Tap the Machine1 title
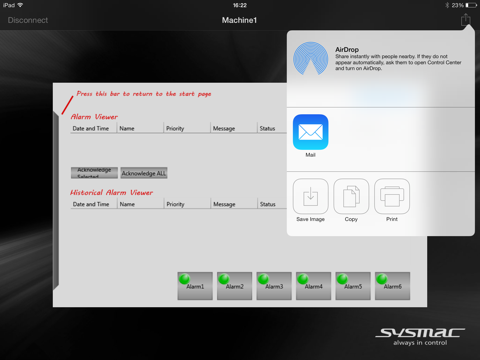480x360 pixels. 239,20
